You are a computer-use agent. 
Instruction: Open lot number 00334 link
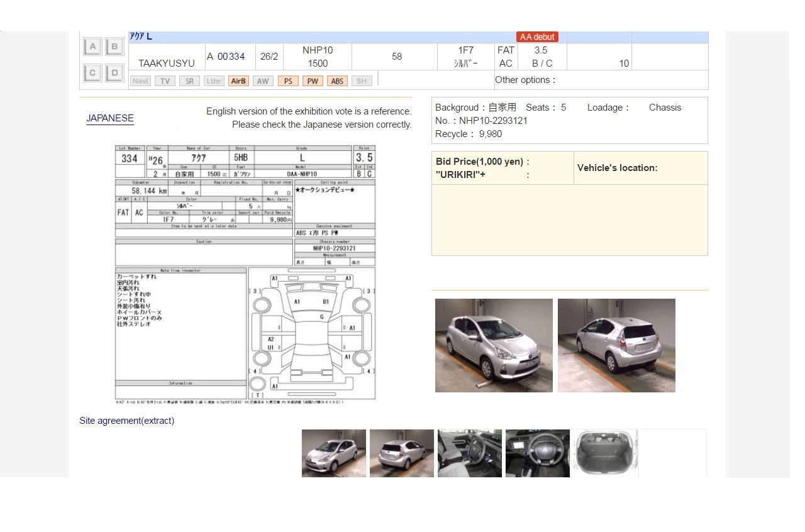pyautogui.click(x=231, y=57)
